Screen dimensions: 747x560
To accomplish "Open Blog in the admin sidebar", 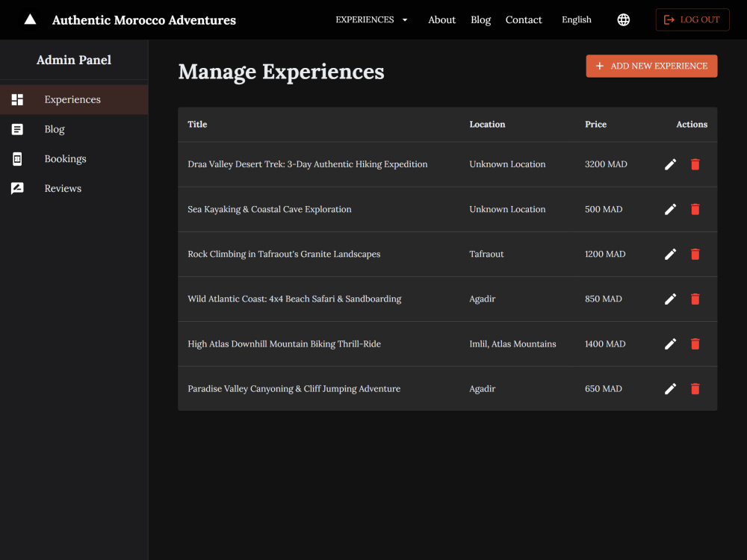I will [74, 129].
